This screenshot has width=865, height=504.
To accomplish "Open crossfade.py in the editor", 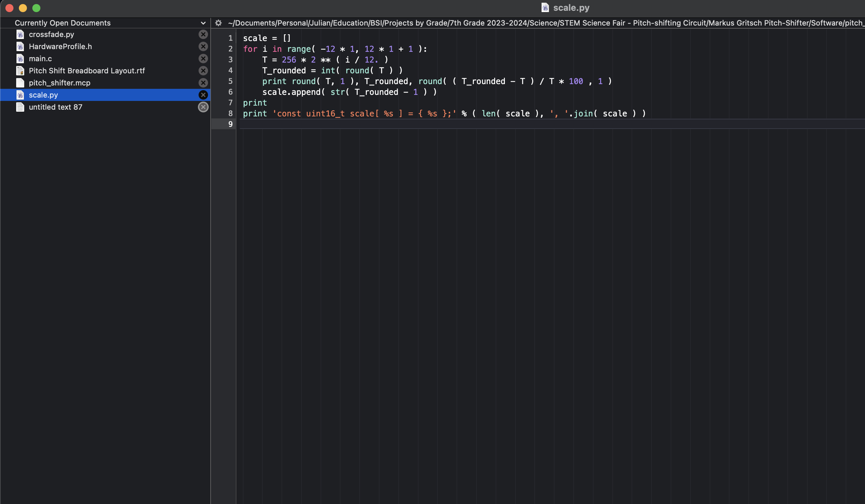I will 51,34.
